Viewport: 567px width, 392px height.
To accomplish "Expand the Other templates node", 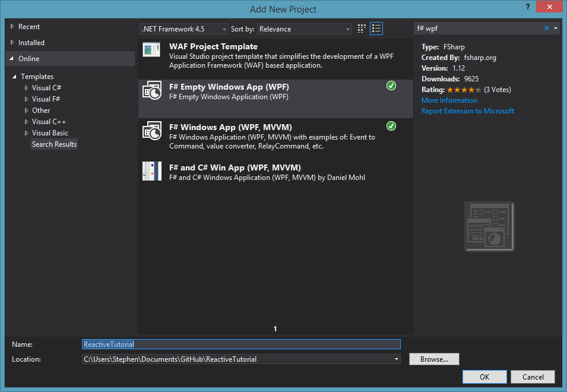I will 26,110.
